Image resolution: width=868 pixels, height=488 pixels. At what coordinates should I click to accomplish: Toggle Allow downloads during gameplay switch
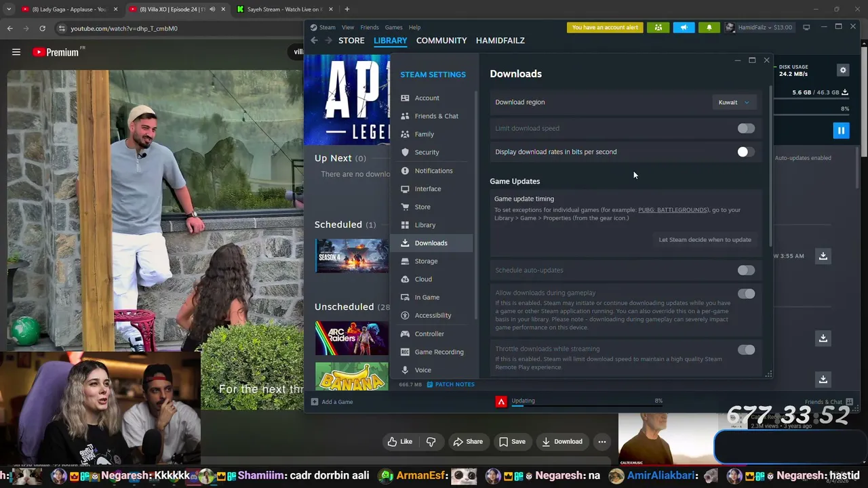pos(746,293)
